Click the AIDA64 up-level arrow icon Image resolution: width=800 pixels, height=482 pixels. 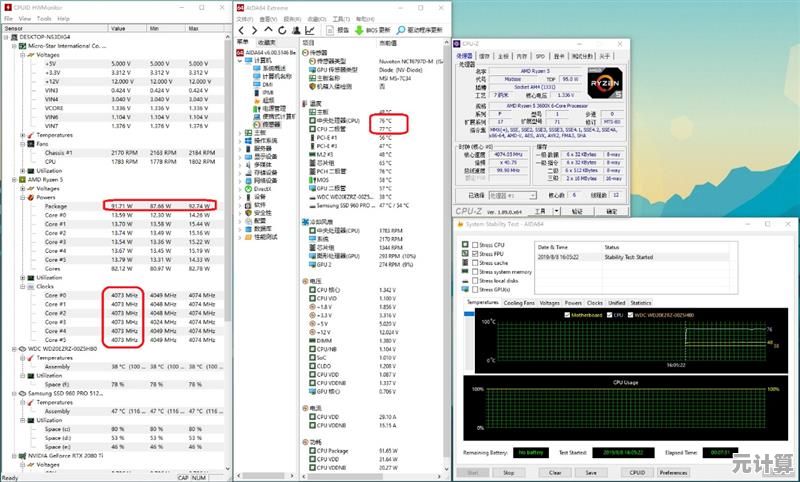point(267,30)
